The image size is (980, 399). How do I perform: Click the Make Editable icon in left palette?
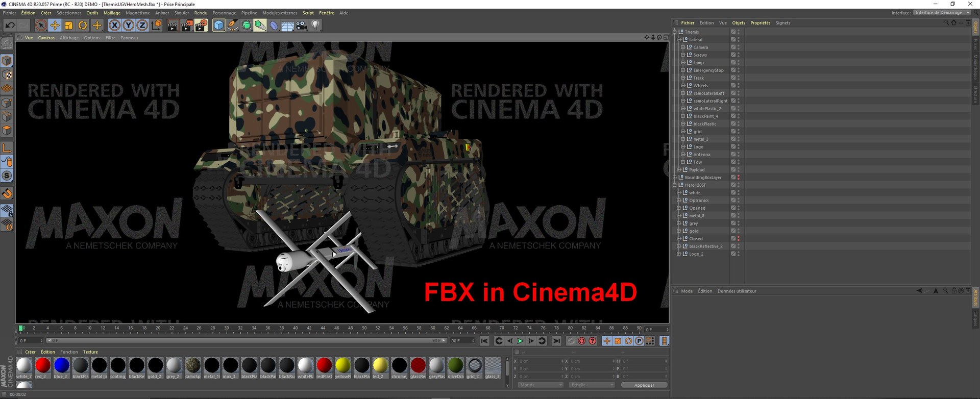(x=7, y=43)
